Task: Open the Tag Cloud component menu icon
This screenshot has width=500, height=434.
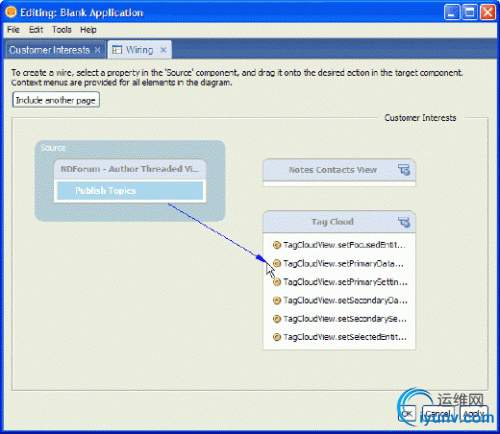Action: [x=404, y=222]
